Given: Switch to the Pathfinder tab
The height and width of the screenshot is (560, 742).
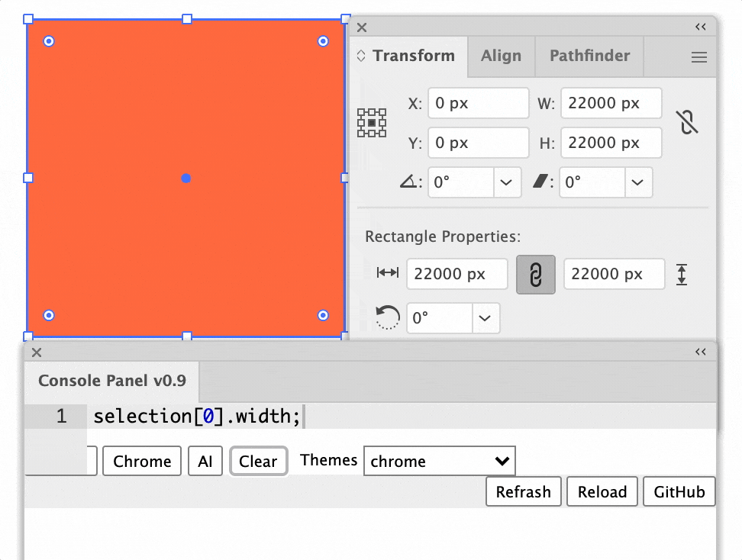Looking at the screenshot, I should pyautogui.click(x=589, y=56).
